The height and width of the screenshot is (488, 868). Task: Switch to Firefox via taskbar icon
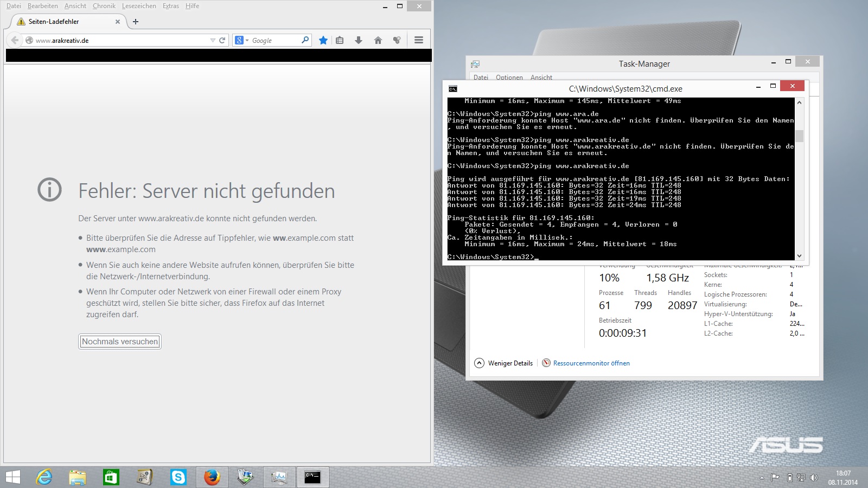212,477
